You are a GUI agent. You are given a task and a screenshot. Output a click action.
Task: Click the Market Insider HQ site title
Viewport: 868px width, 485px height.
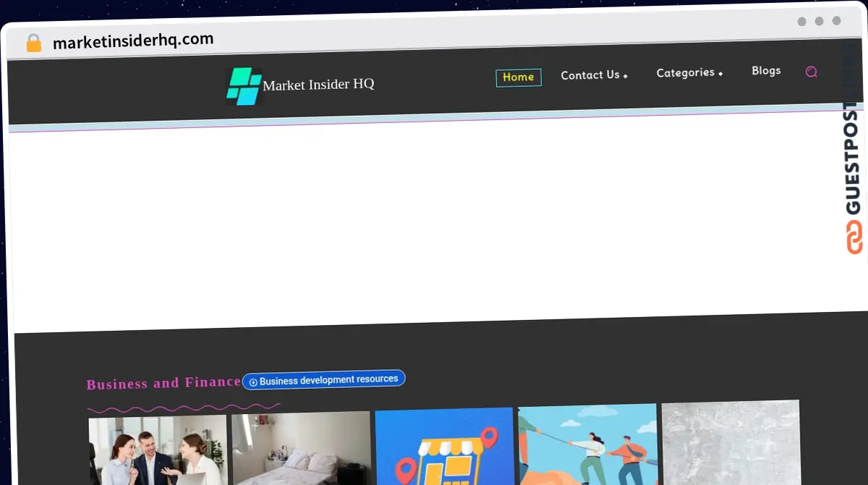(318, 85)
